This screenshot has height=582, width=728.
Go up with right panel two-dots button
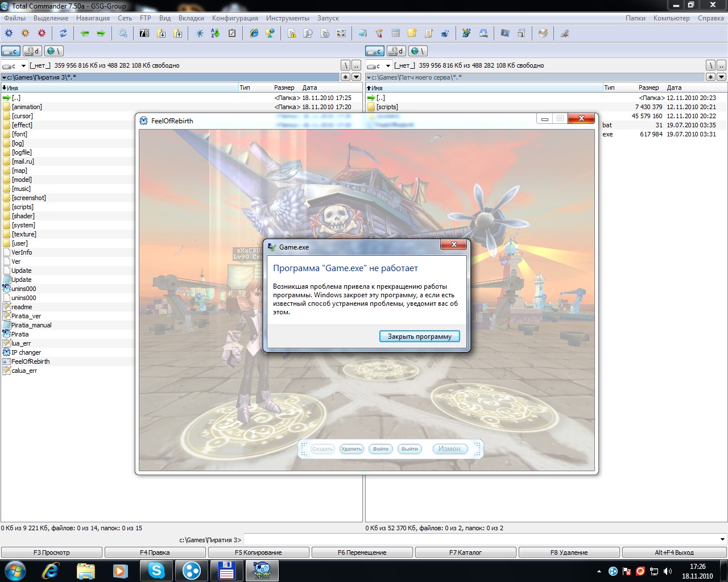coord(721,65)
